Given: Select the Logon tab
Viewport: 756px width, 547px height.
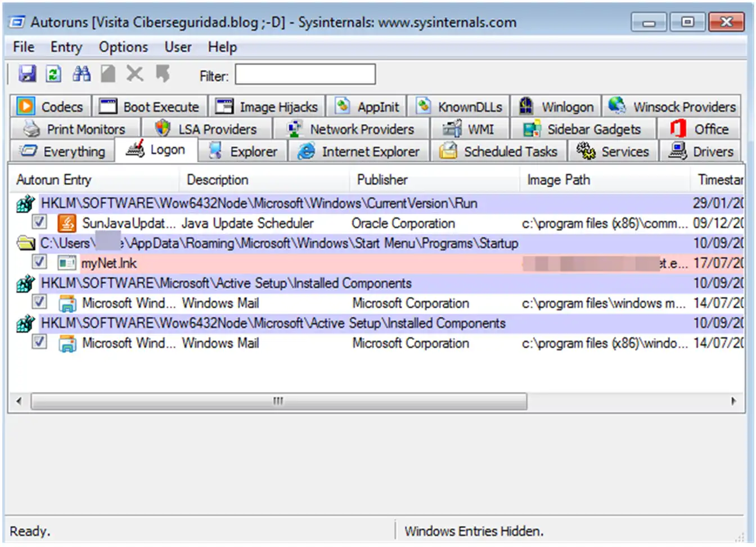Looking at the screenshot, I should [x=156, y=150].
